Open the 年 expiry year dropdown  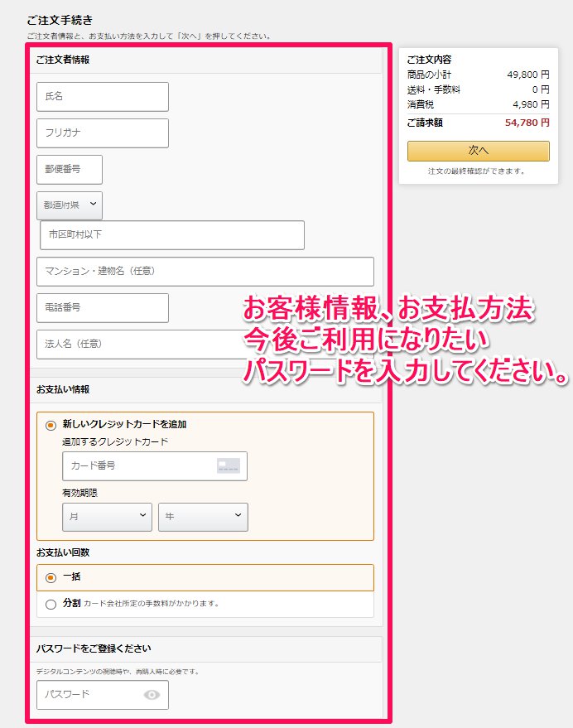pyautogui.click(x=204, y=517)
